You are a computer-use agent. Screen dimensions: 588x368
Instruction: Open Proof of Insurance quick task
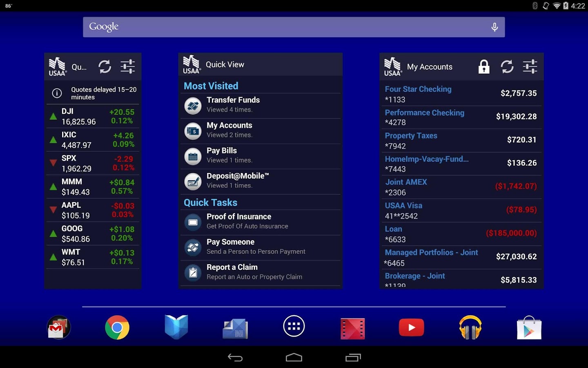tap(261, 222)
